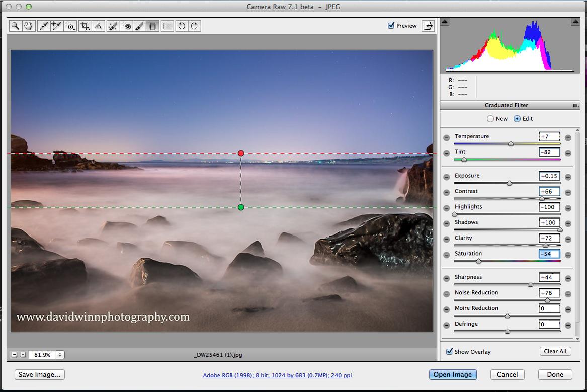Open the zoom level dropdown
This screenshot has height=392, width=587.
pos(60,355)
